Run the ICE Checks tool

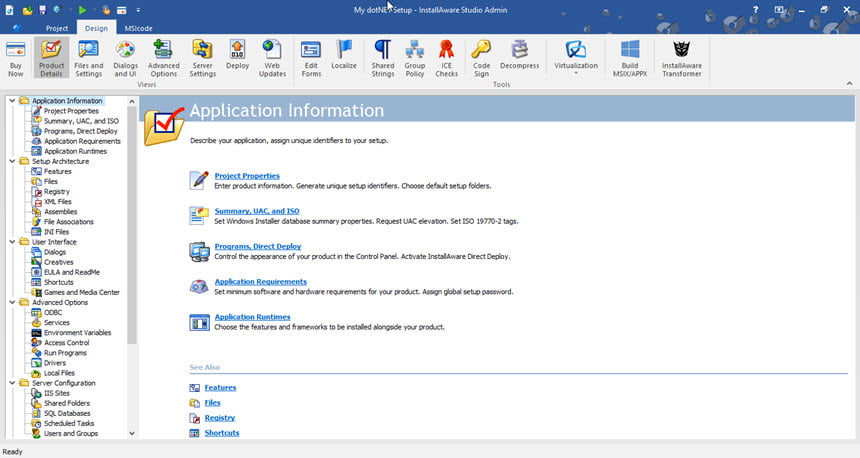pyautogui.click(x=446, y=58)
